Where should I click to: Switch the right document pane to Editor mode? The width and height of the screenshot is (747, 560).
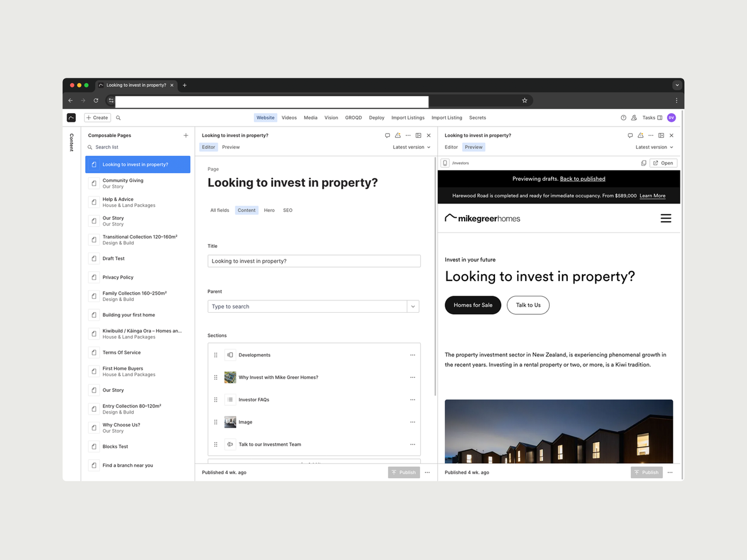451,147
